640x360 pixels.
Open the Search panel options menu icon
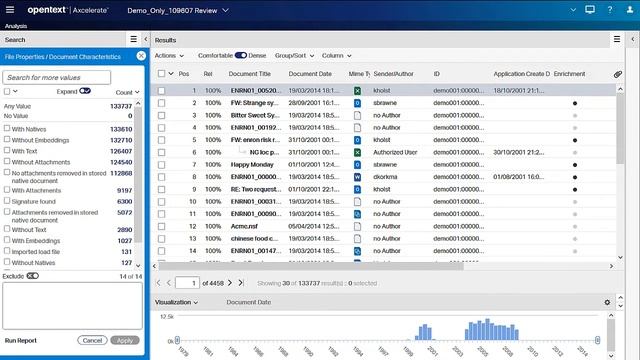pyautogui.click(x=133, y=39)
